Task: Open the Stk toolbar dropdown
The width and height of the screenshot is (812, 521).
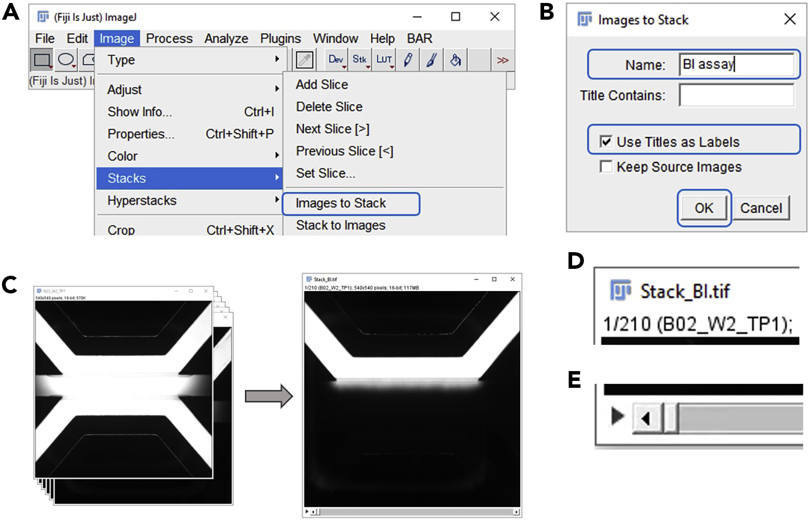Action: [359, 59]
